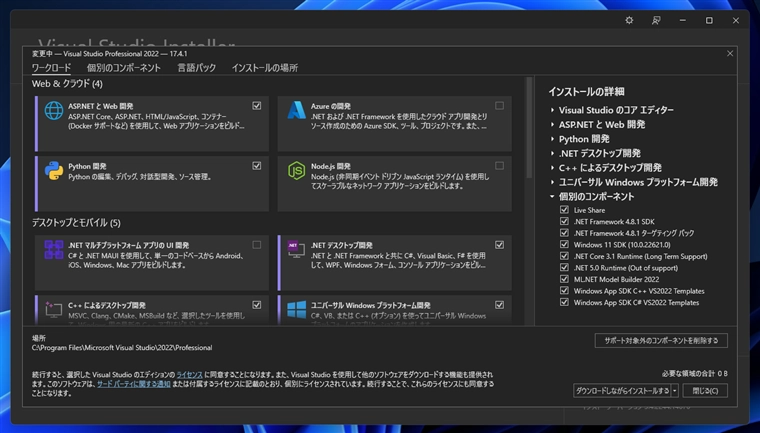
Task: Uncheck .NET Core 3.1 Runtime component
Action: pos(564,256)
